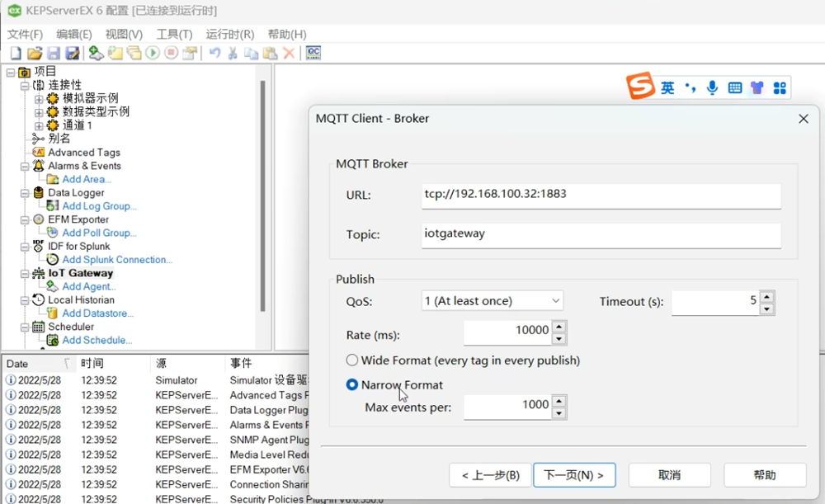Open the 运行时(R) menu
Image resolution: width=825 pixels, height=504 pixels.
coord(230,34)
